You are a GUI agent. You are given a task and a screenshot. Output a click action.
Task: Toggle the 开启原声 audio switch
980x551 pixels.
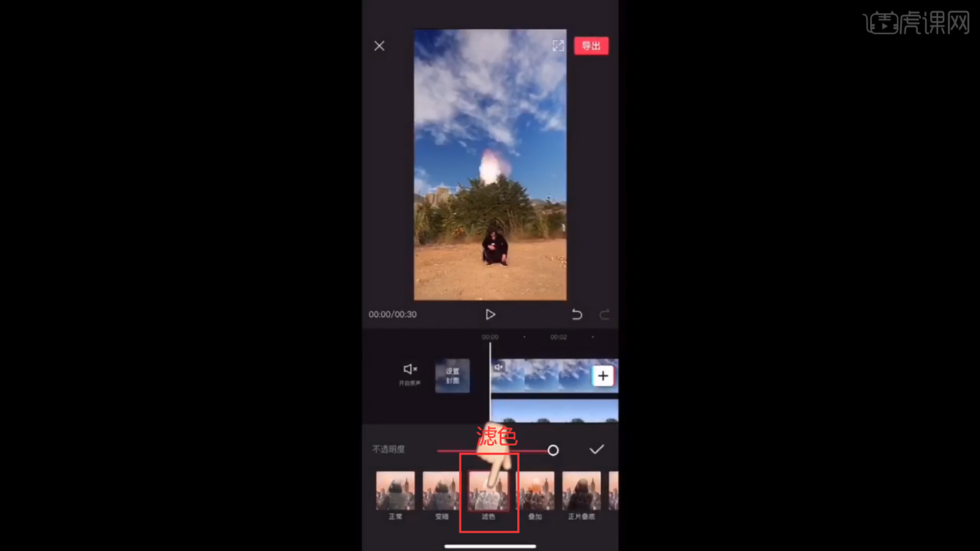(x=409, y=373)
